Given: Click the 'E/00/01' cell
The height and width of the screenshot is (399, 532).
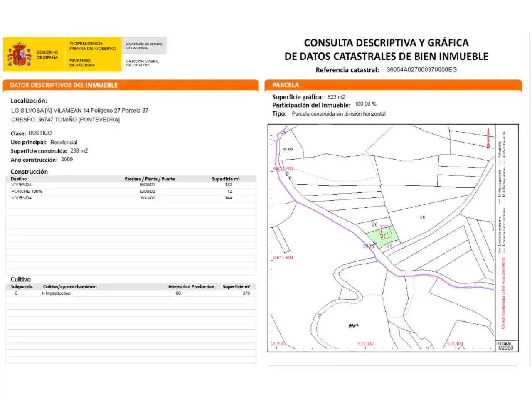Looking at the screenshot, I should point(148,185).
